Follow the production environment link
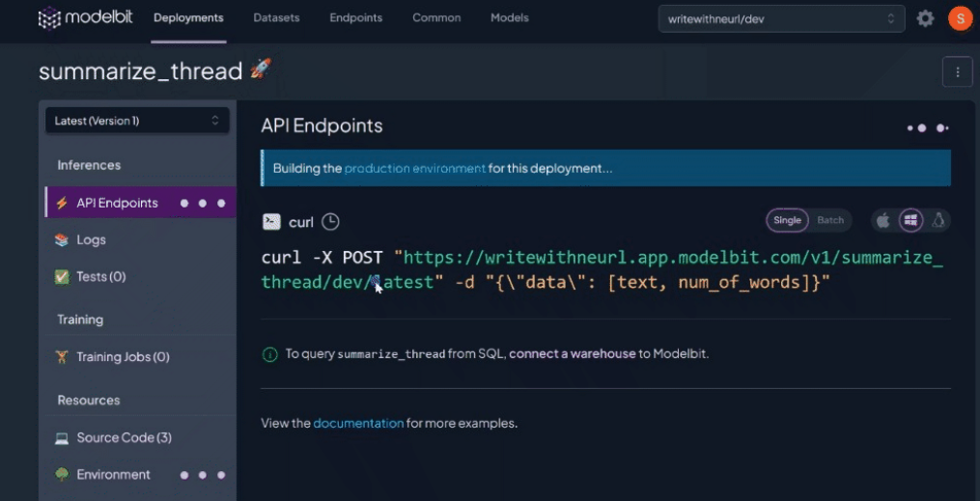This screenshot has width=980, height=501. [x=415, y=168]
